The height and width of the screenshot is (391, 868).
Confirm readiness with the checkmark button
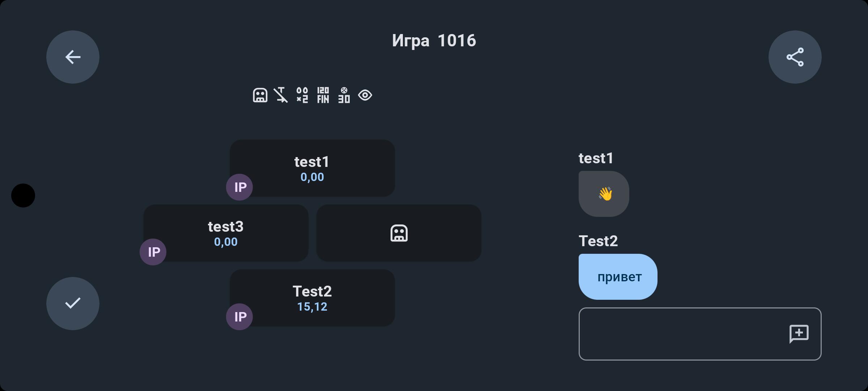point(73,303)
